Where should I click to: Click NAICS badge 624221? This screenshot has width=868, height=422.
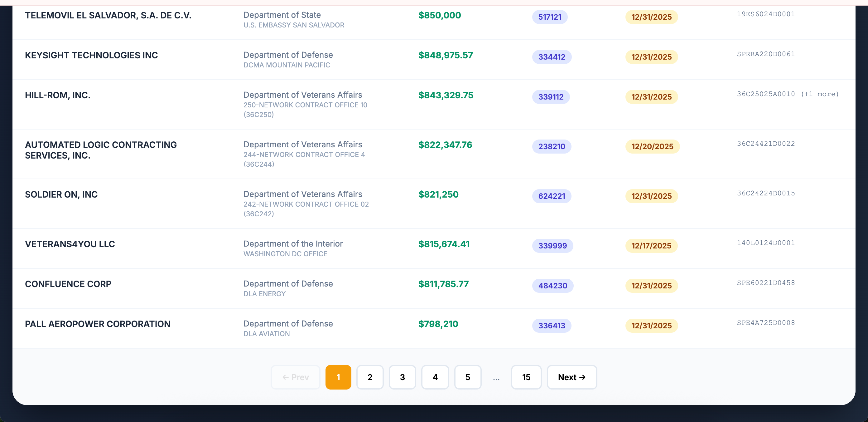pos(551,196)
